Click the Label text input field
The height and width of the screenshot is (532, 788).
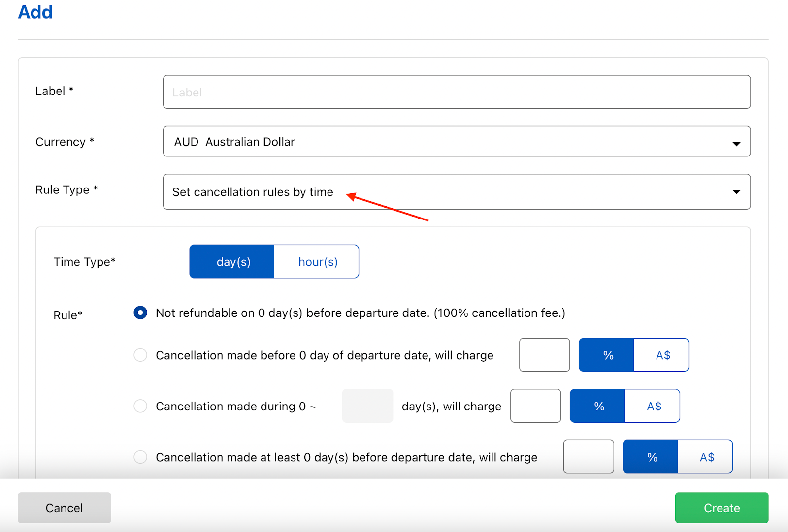pyautogui.click(x=457, y=92)
